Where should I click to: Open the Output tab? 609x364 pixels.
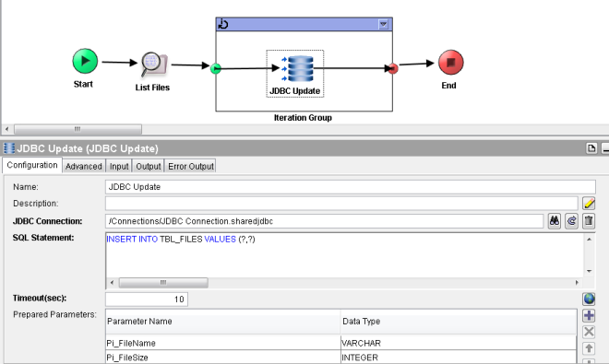148,166
